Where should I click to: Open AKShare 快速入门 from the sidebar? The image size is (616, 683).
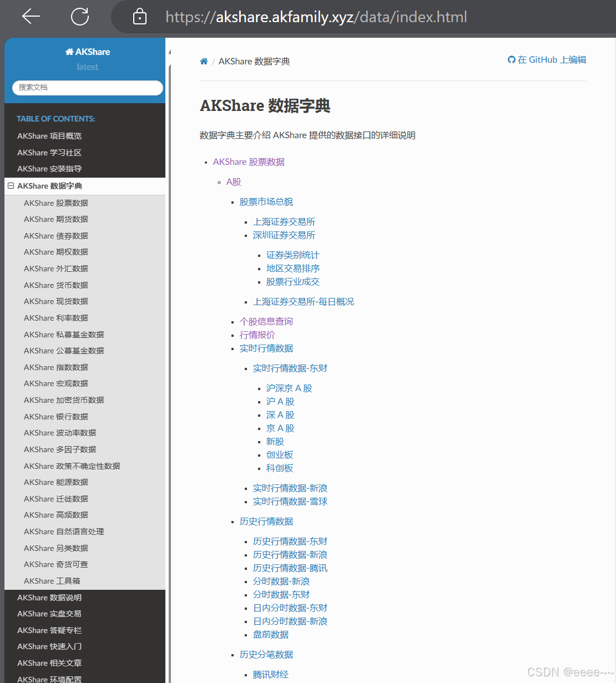point(49,646)
